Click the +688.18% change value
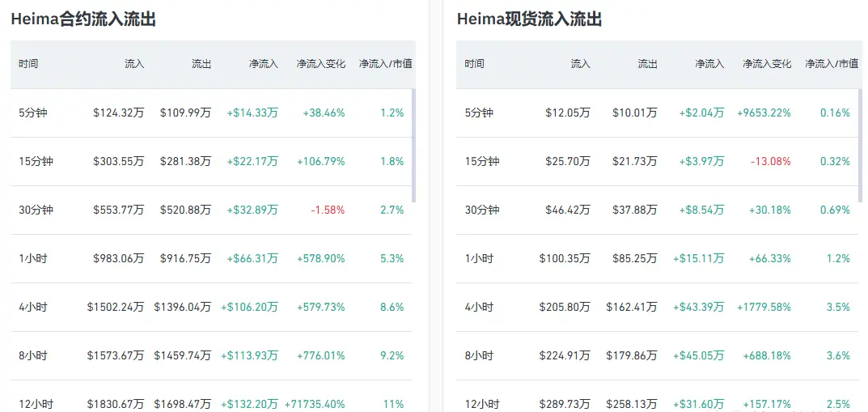The width and height of the screenshot is (868, 412). 767,355
